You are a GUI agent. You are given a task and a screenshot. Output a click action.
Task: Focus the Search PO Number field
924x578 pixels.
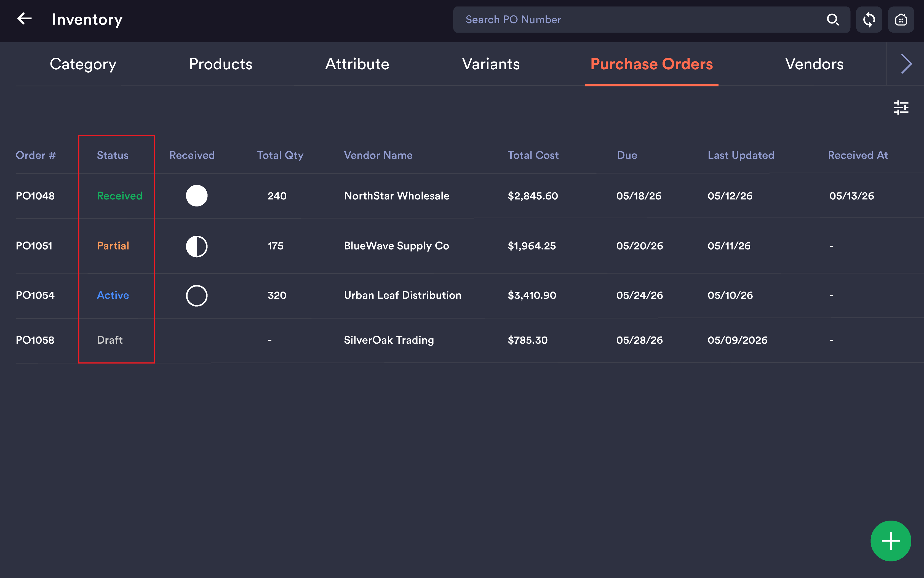(x=651, y=20)
